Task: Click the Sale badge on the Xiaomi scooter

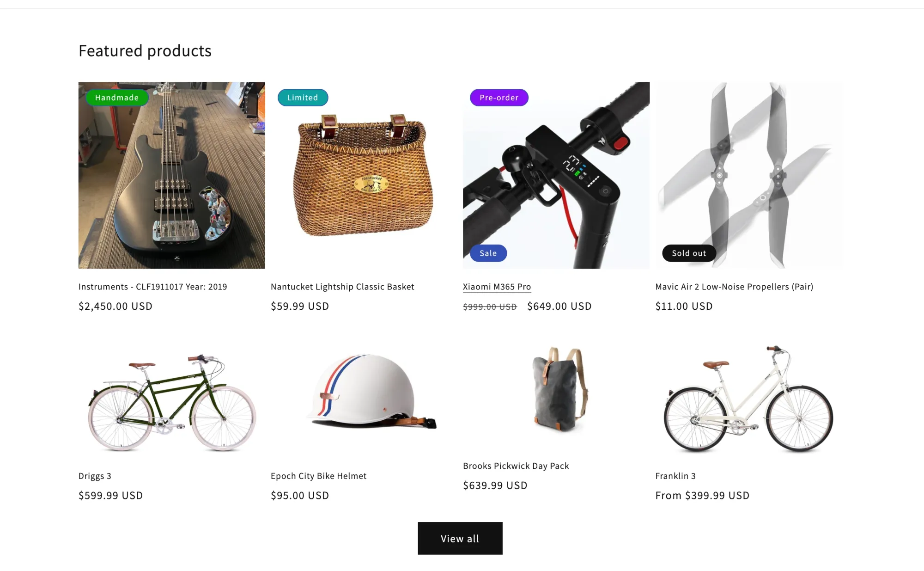Action: point(488,253)
